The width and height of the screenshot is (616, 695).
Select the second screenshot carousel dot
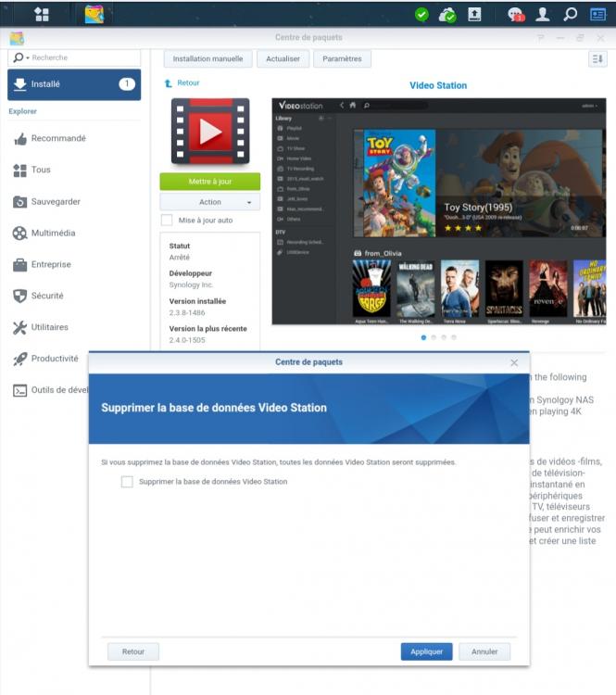click(x=434, y=337)
